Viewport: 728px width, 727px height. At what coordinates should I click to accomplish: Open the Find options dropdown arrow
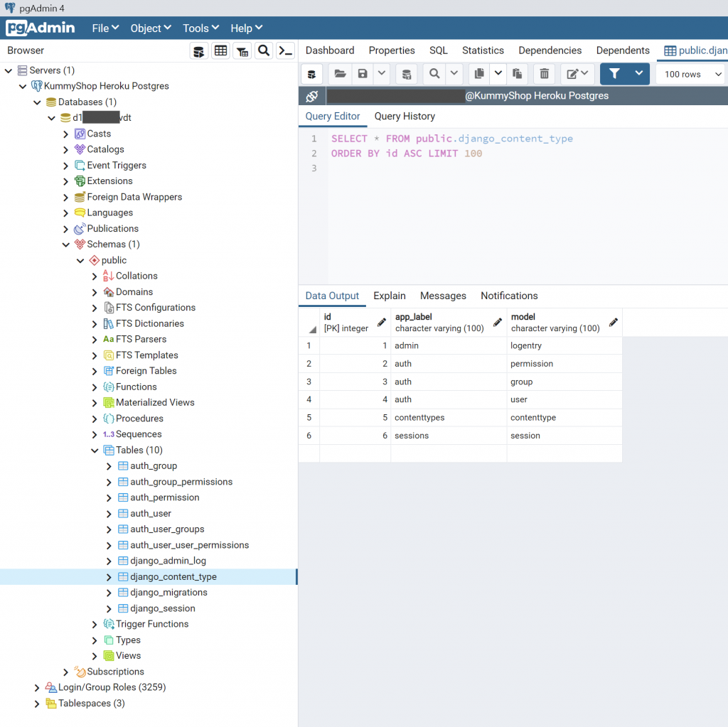(454, 73)
